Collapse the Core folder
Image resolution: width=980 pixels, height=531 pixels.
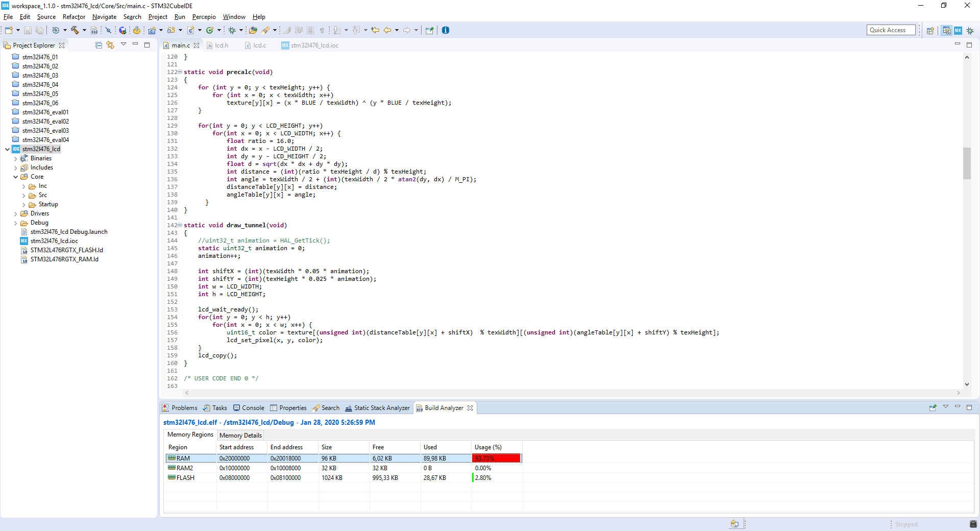[x=15, y=177]
